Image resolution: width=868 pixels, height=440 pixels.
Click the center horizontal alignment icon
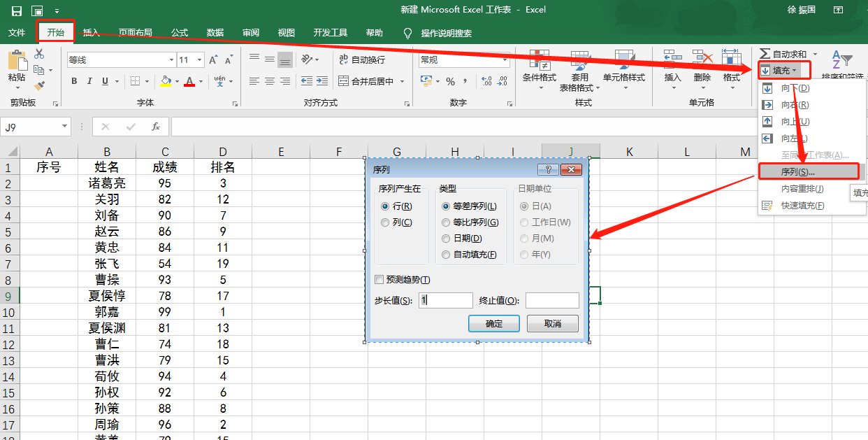point(270,81)
